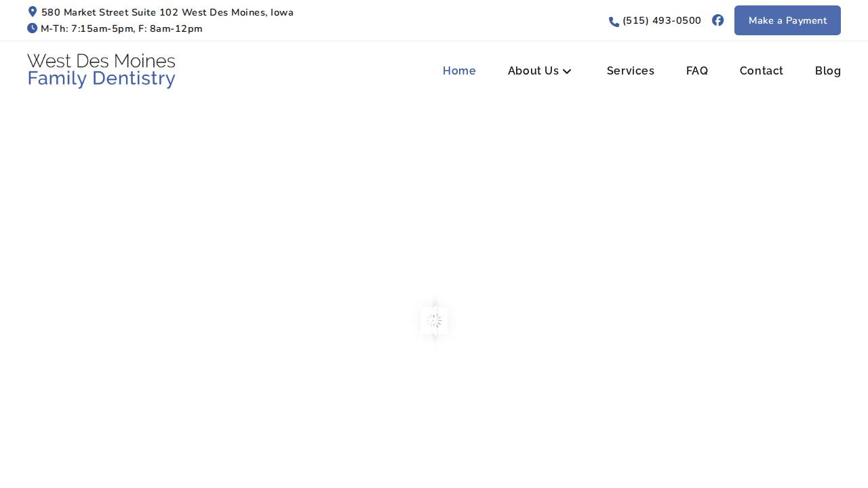Click the loading progress indicator
Image resolution: width=868 pixels, height=488 pixels.
434,321
